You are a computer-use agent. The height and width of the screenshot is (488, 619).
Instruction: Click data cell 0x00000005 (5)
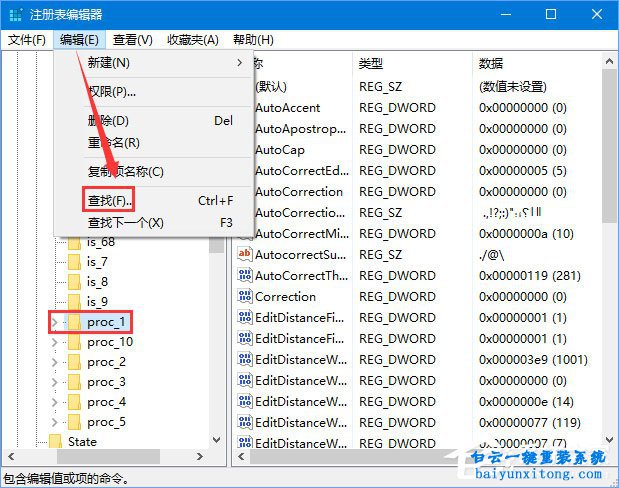pos(523,171)
